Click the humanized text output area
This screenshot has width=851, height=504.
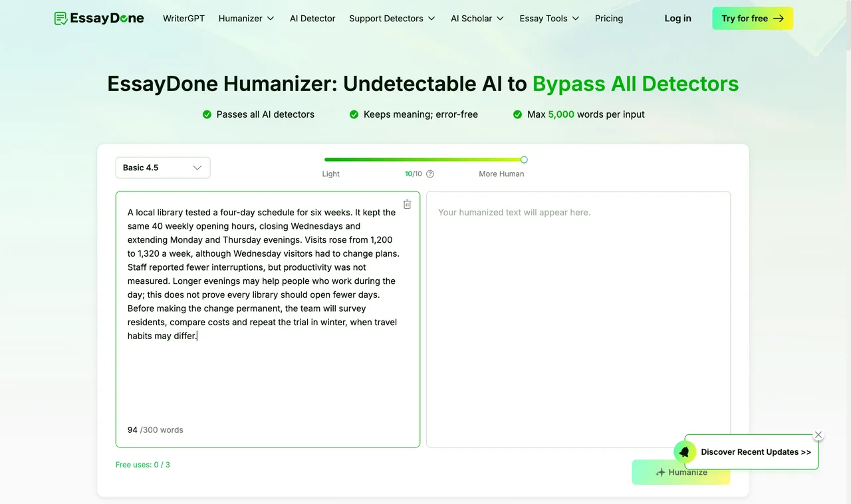click(x=578, y=319)
